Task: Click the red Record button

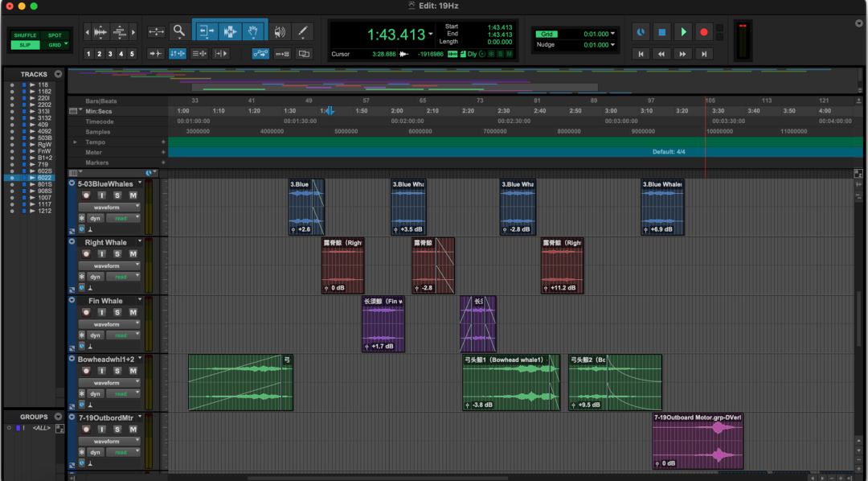Action: click(703, 32)
